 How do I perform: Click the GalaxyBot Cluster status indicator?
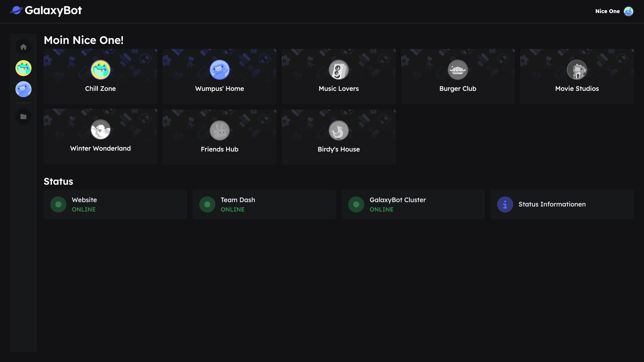356,204
